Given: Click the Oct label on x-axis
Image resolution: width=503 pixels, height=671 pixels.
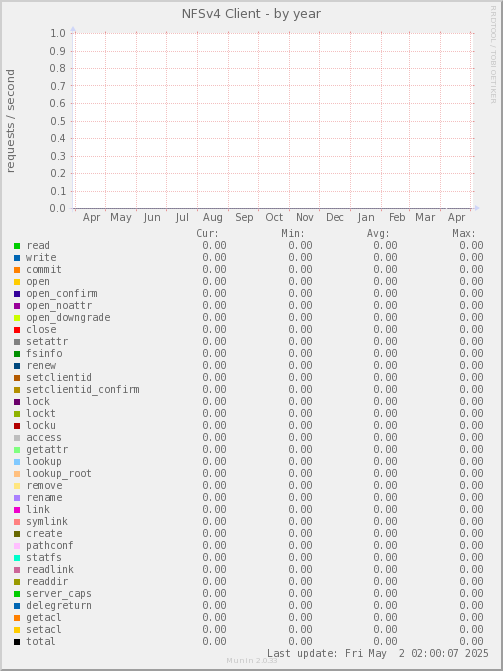Looking at the screenshot, I should [274, 217].
